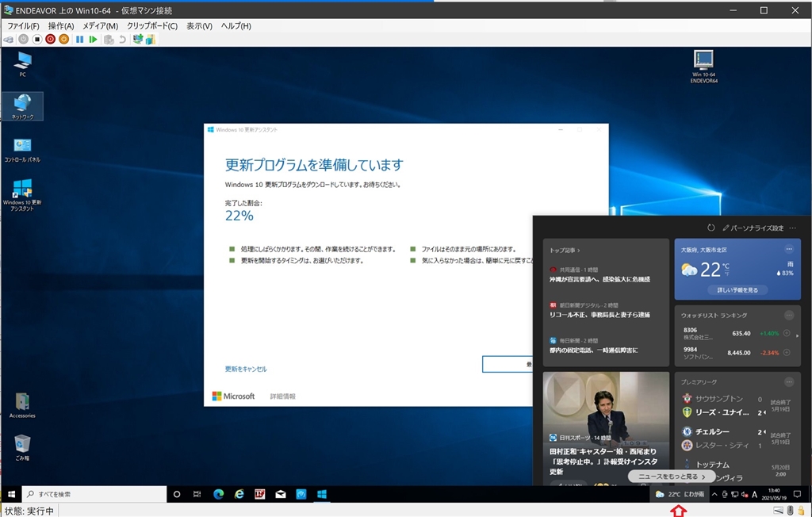
Task: Click the green Reset VM icon
Action: (94, 40)
